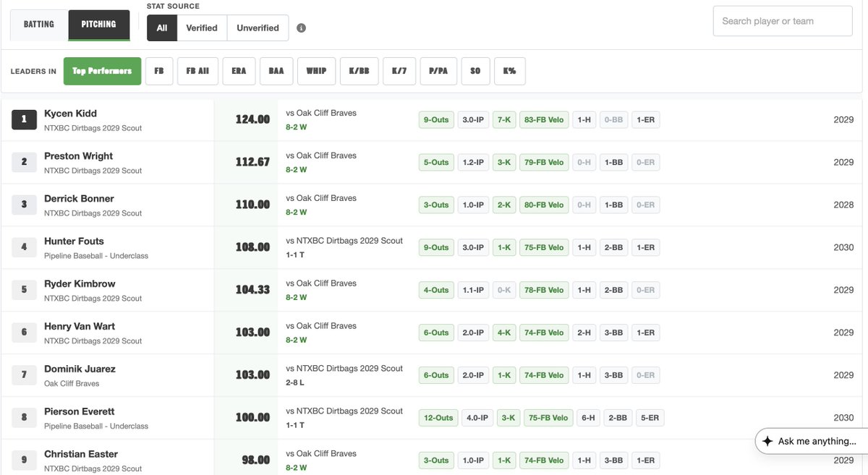Image resolution: width=868 pixels, height=475 pixels.
Task: Show FB All leaders filter
Action: pyautogui.click(x=197, y=72)
